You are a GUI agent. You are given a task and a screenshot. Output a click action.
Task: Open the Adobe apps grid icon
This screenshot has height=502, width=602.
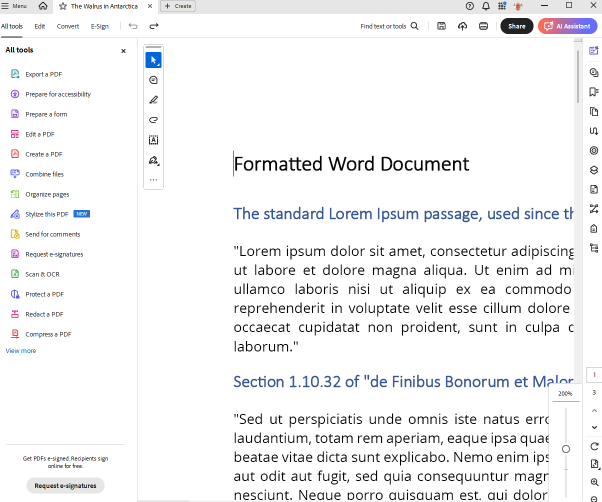point(502,6)
